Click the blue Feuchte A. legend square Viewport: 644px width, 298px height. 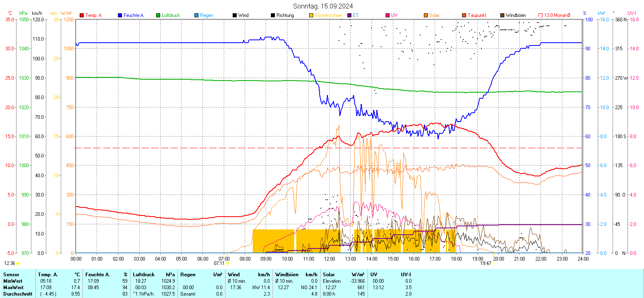[x=120, y=15]
